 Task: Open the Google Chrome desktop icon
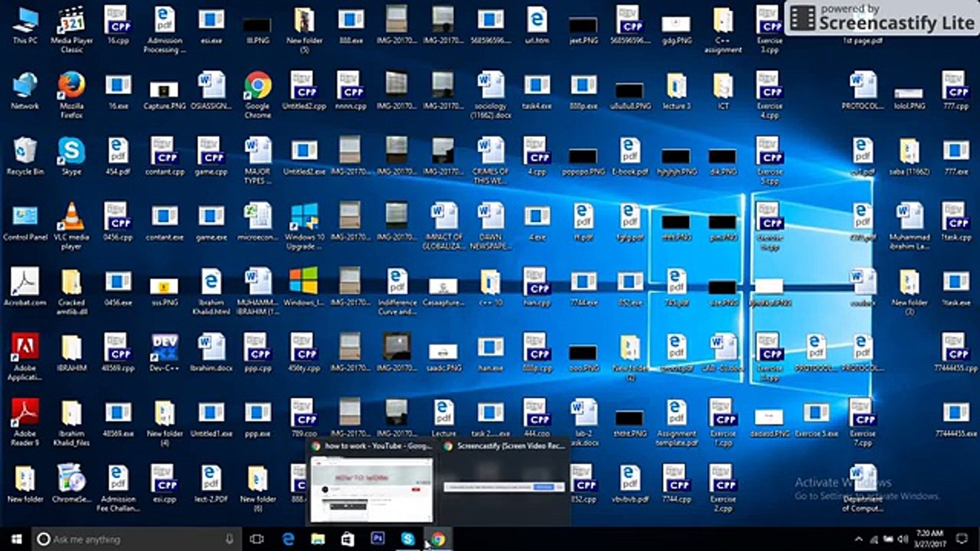(258, 87)
